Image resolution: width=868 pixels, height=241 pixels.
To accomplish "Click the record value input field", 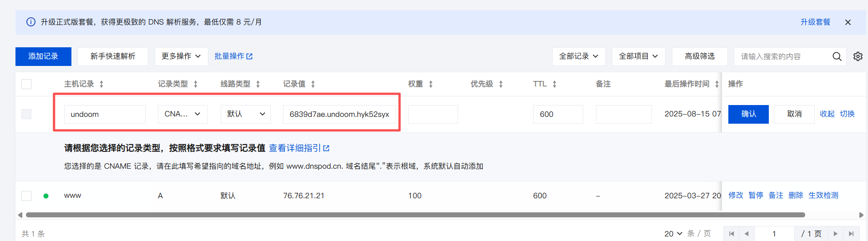I will (339, 114).
